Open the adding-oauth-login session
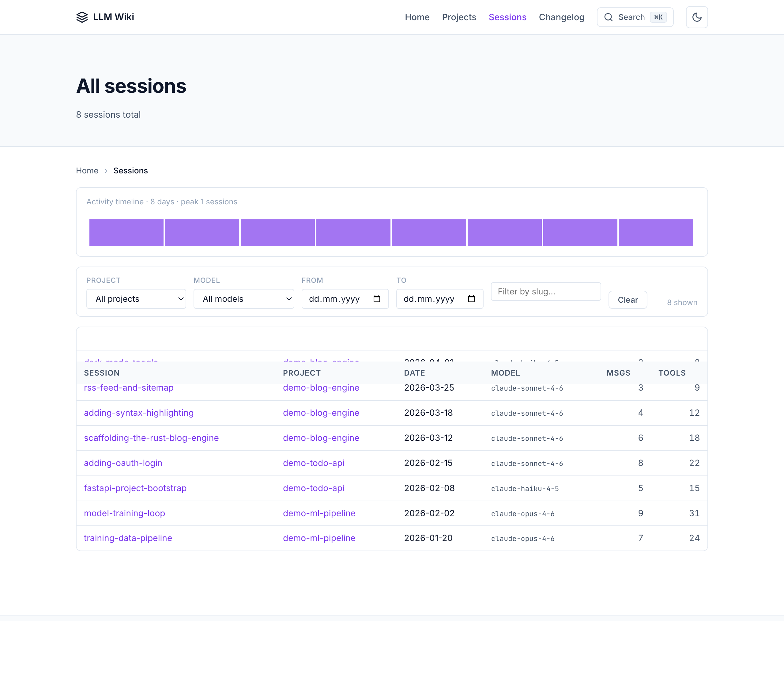784x674 pixels. 123,463
